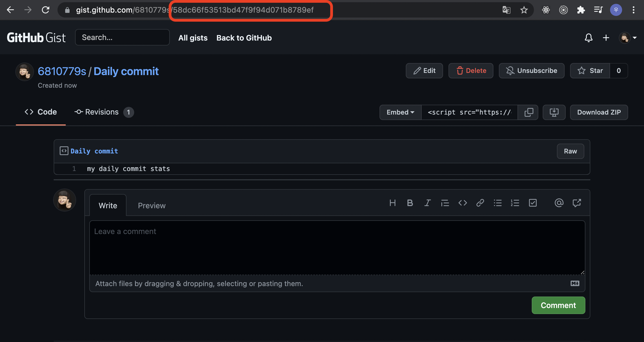The width and height of the screenshot is (644, 342).
Task: Switch to the Preview tab
Action: pos(152,206)
